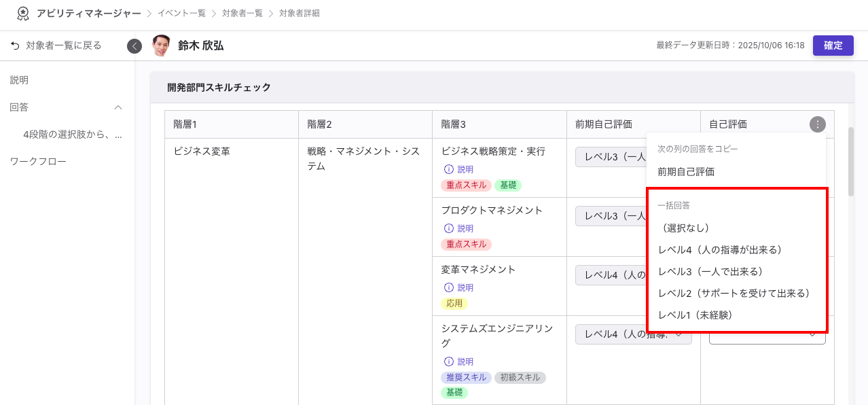Choose レベル2（サポートを受けて出来る）in 一括回答
Viewport: 868px width, 405px height.
(x=734, y=292)
